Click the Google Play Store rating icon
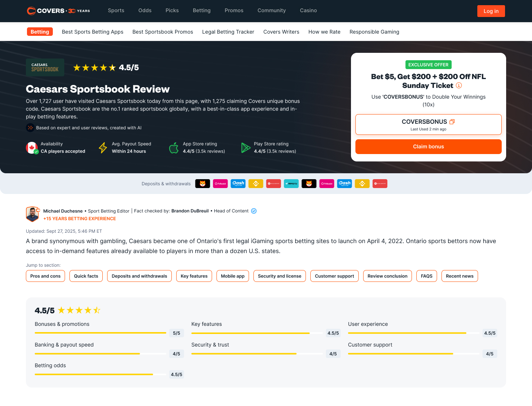 [246, 148]
